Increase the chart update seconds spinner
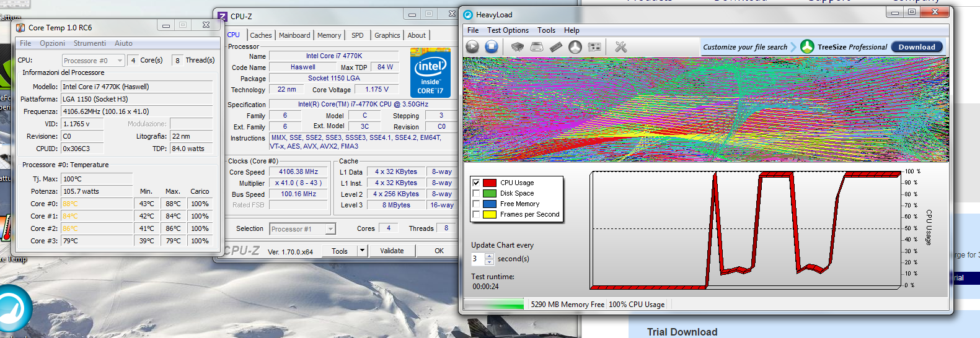 [489, 256]
